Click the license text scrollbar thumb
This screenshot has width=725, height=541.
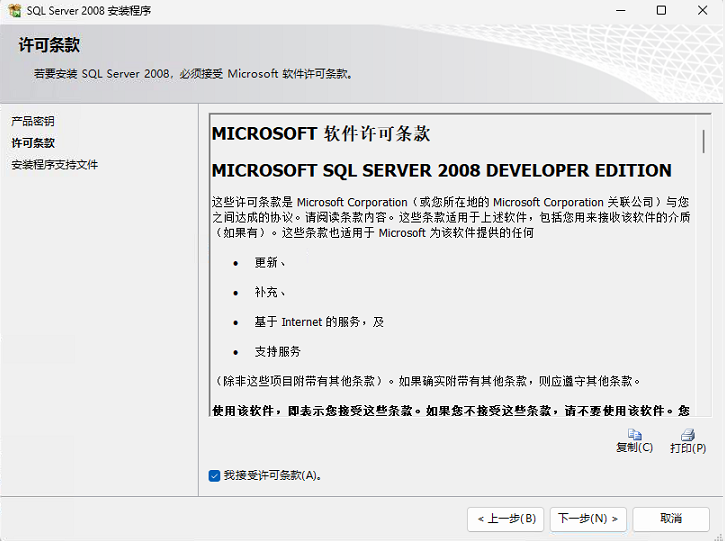point(703,141)
